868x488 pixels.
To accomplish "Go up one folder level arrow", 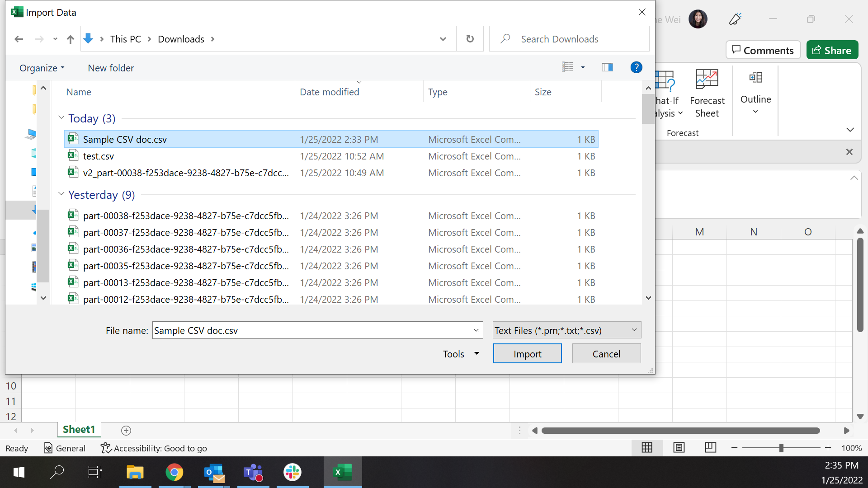I will click(70, 39).
